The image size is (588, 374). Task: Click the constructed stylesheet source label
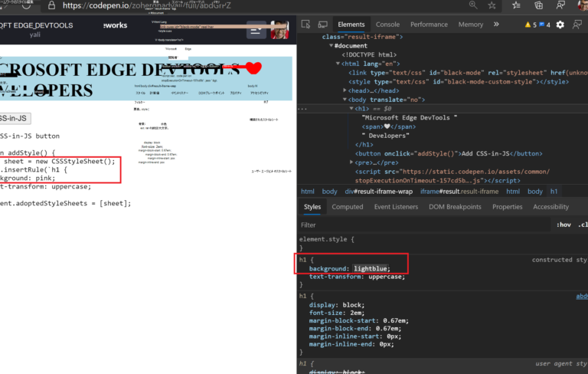tap(560, 260)
